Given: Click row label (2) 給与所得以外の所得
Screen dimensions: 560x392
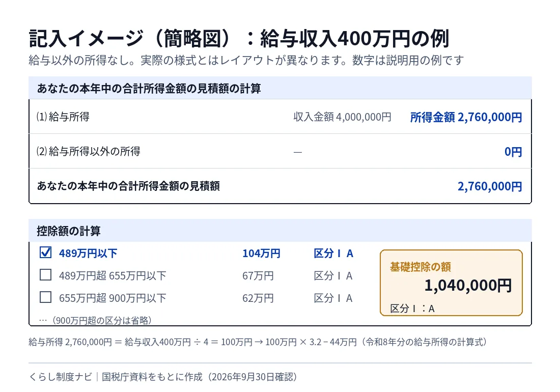Looking at the screenshot, I should [88, 151].
